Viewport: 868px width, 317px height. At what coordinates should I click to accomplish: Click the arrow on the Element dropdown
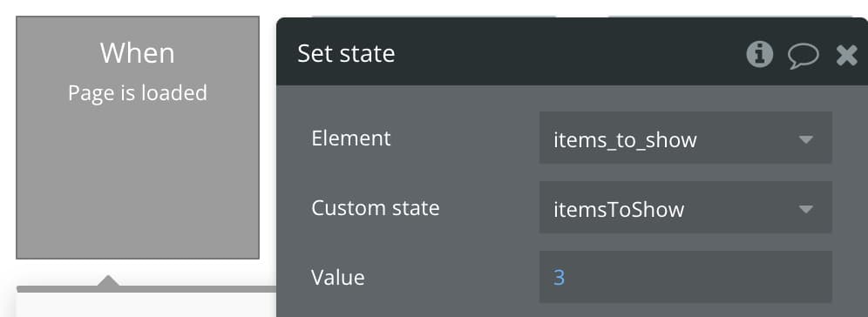click(806, 139)
